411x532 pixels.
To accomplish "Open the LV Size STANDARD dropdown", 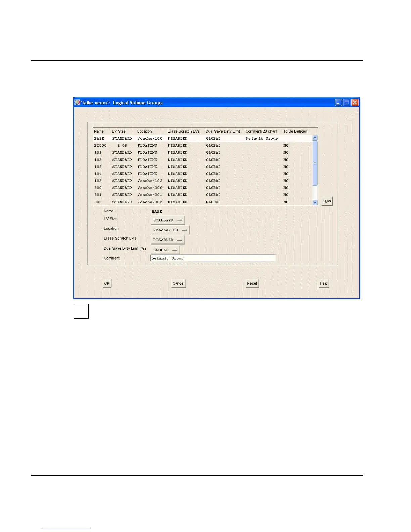I will click(168, 220).
